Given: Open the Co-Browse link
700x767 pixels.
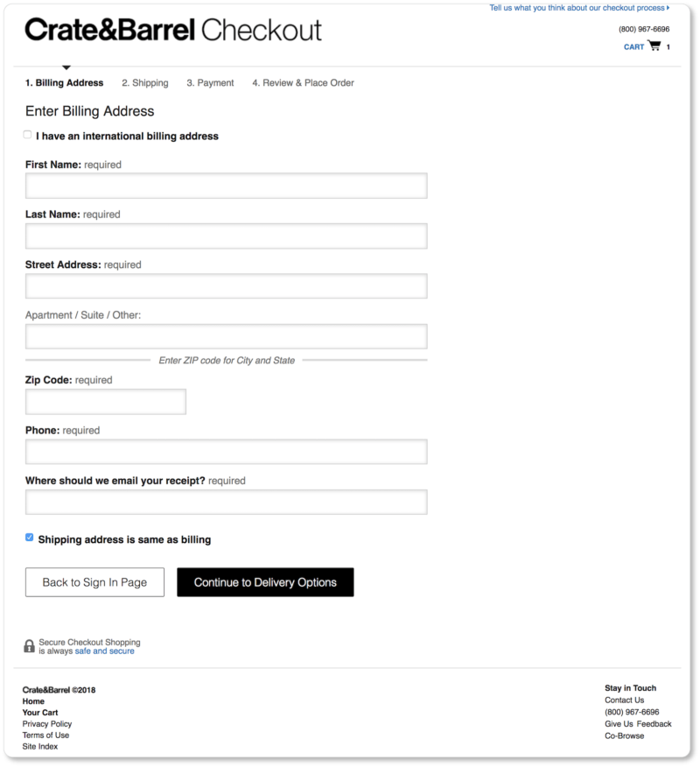Looking at the screenshot, I should point(624,736).
